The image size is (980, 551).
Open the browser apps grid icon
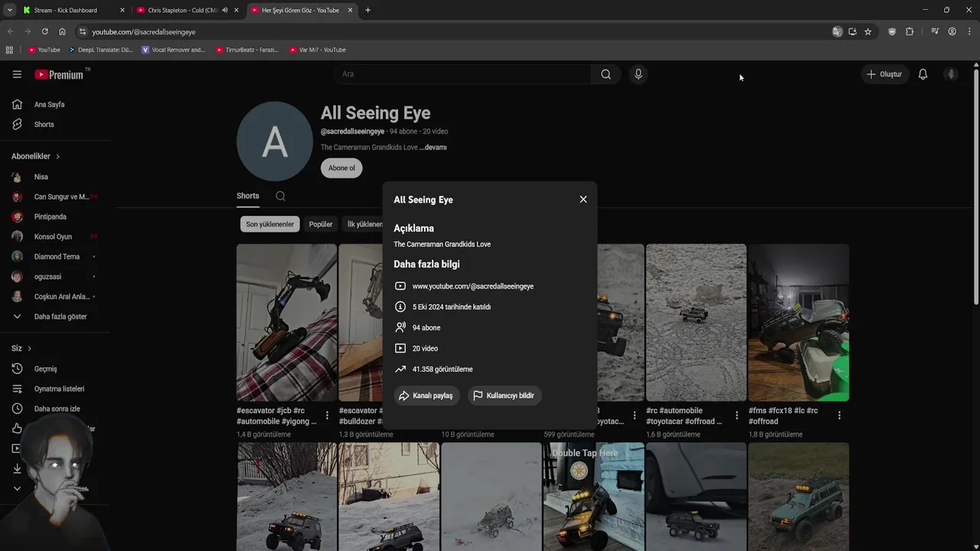coord(9,50)
